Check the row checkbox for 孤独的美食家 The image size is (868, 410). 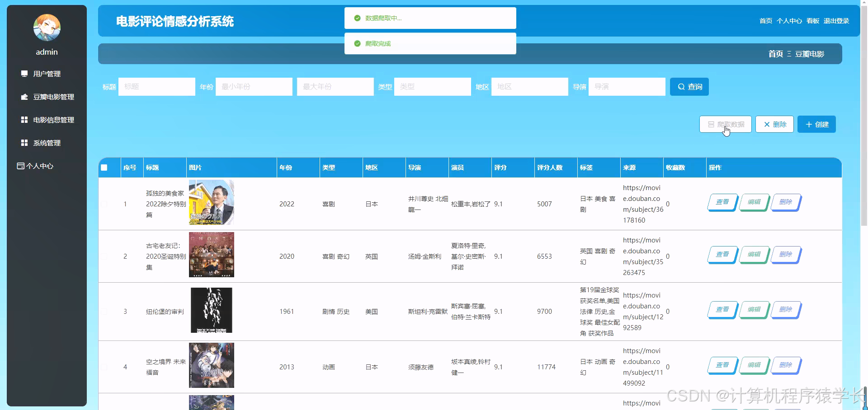coord(104,204)
